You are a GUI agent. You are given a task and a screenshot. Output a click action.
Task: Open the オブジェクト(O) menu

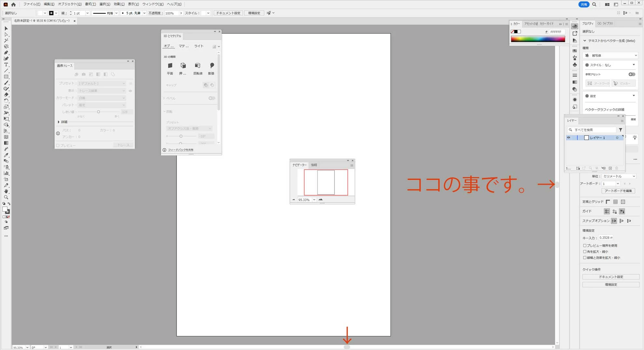click(x=70, y=4)
